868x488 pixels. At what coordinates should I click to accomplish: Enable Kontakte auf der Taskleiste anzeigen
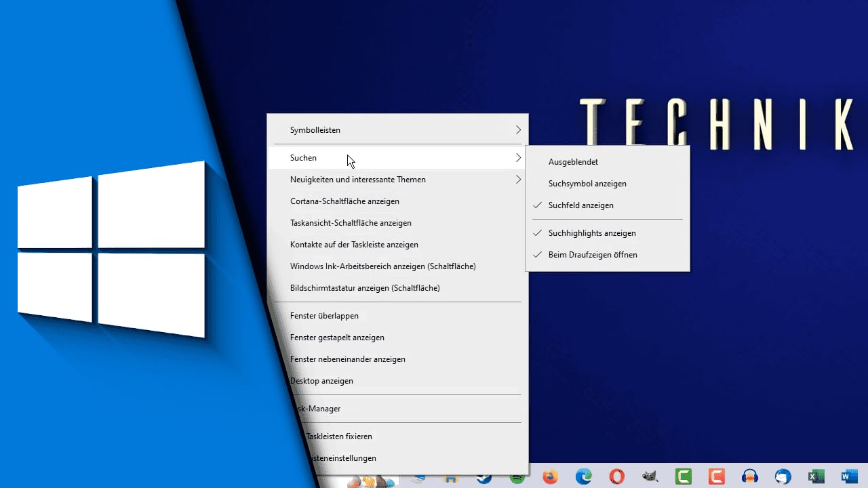coord(397,245)
